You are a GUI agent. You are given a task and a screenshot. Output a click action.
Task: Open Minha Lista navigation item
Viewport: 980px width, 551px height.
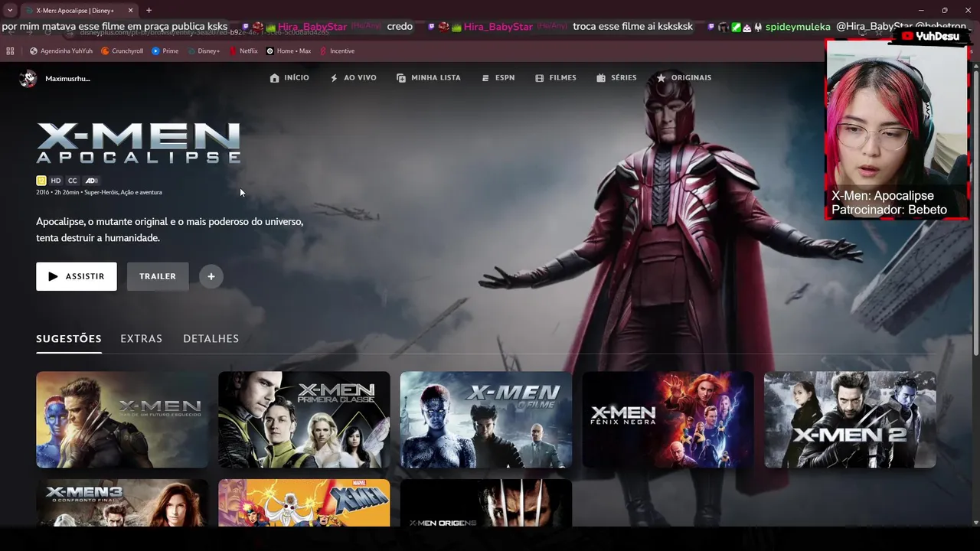click(x=429, y=78)
